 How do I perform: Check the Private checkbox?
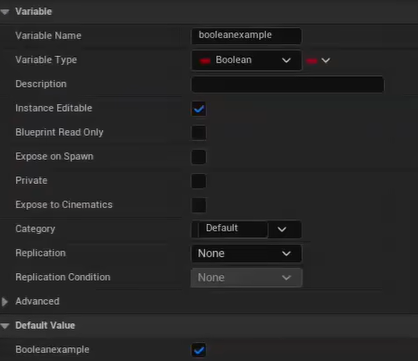[x=199, y=181]
